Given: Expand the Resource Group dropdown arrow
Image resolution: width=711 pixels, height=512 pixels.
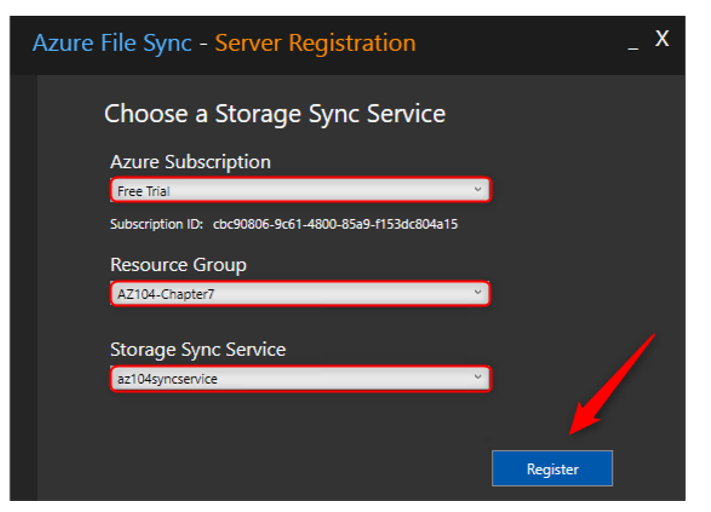Looking at the screenshot, I should 477,293.
